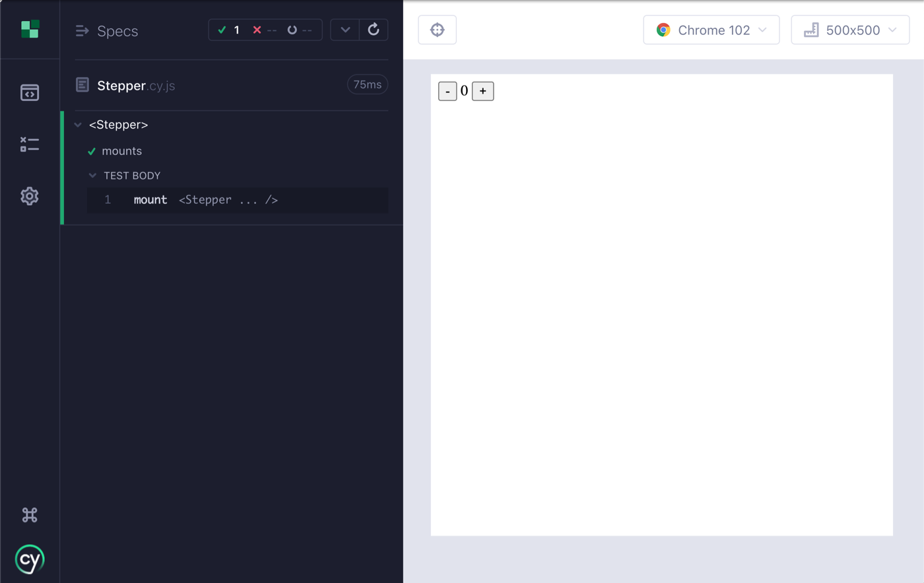Viewport: 924px width, 583px height.
Task: Open the 500x500 viewport size dropdown
Action: [849, 30]
